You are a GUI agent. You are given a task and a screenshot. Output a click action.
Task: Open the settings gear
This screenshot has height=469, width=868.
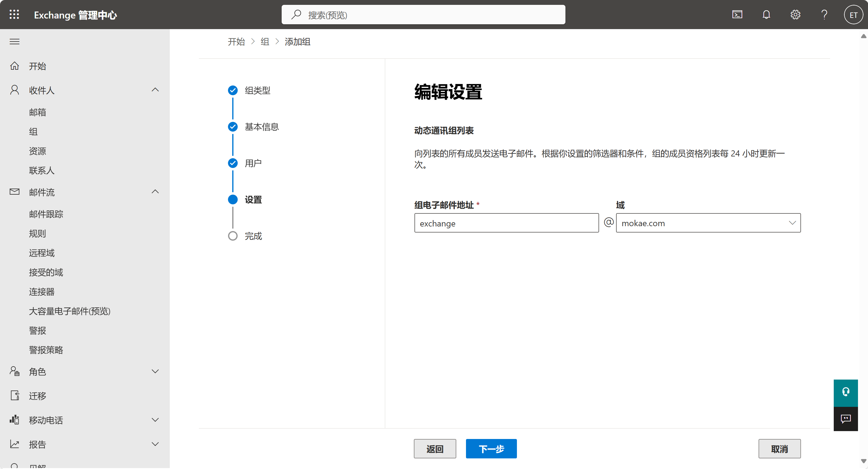coord(795,15)
